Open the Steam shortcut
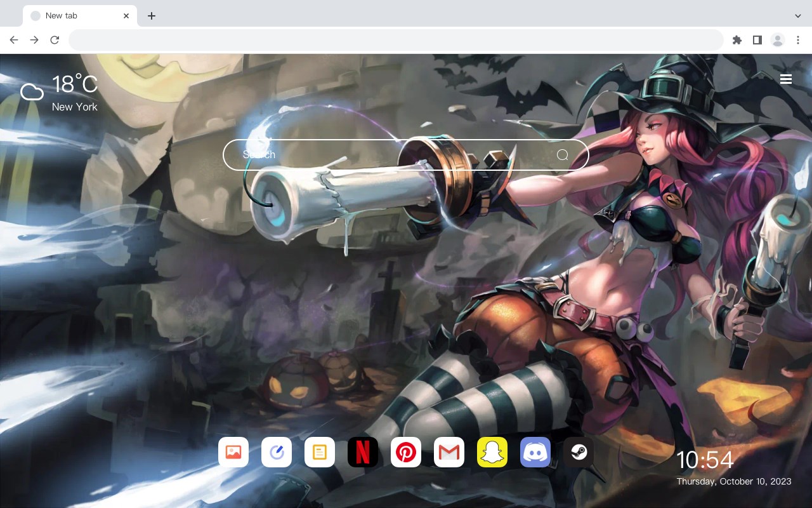This screenshot has height=508, width=812. [x=579, y=452]
